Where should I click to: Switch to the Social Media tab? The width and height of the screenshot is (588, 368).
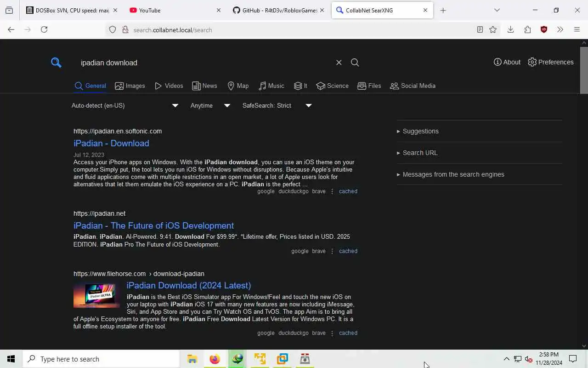click(x=413, y=86)
